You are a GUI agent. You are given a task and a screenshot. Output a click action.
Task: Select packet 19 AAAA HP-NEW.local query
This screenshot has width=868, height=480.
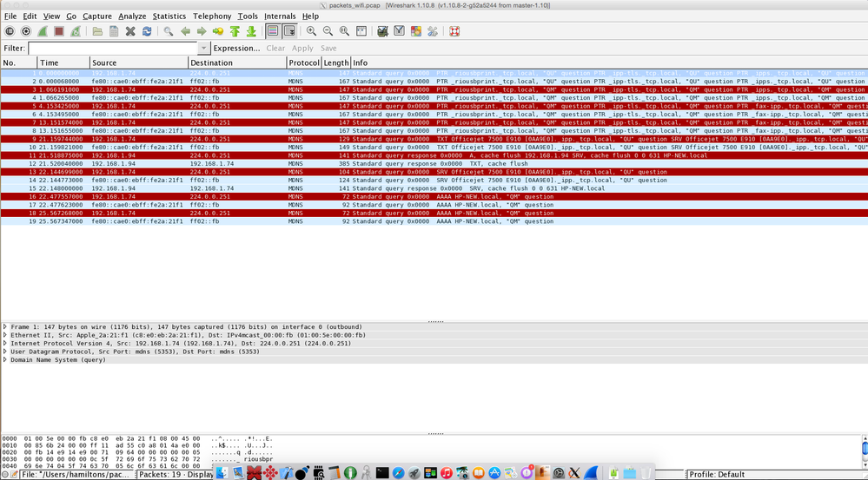click(434, 221)
